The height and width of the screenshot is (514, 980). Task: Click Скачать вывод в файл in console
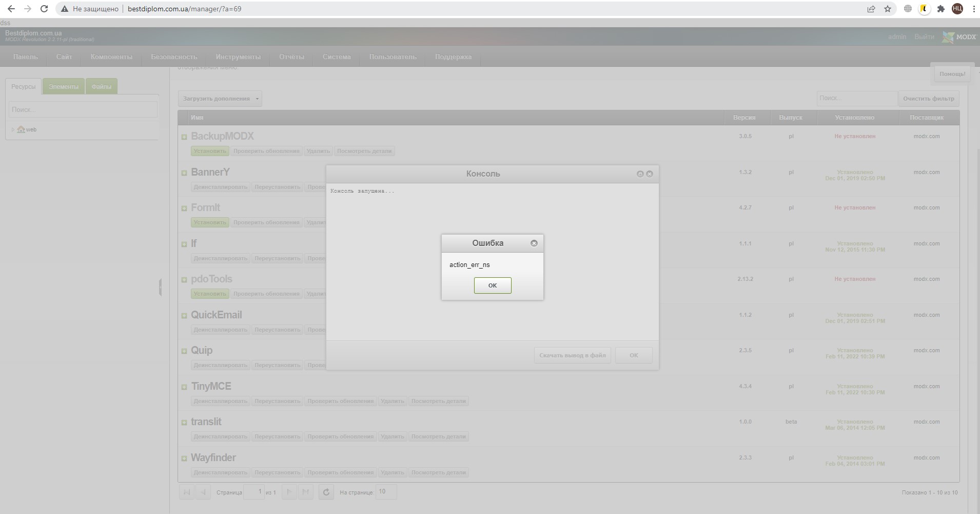572,355
